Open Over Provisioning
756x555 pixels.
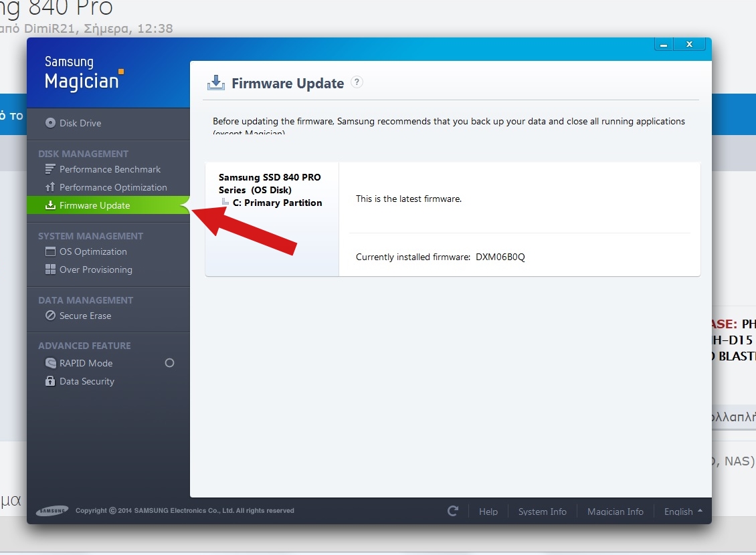tap(96, 269)
